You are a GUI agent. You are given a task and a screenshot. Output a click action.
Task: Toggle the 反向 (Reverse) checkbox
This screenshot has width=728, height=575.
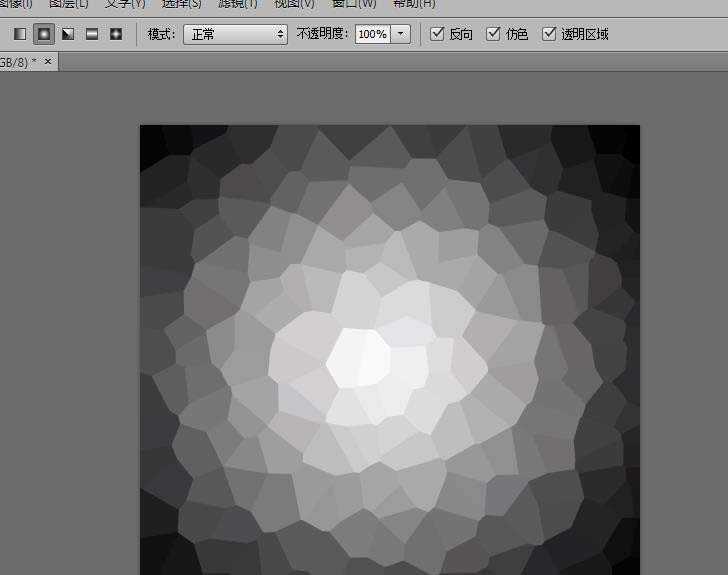tap(437, 34)
